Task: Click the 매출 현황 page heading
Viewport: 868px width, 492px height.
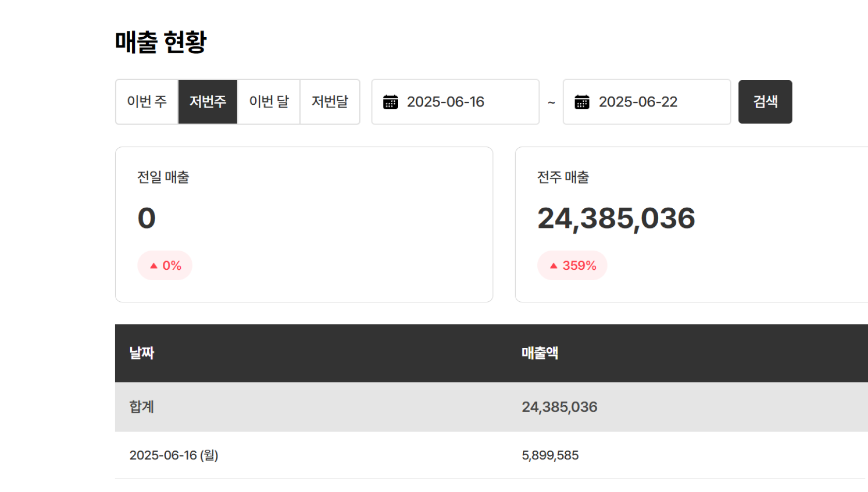Action: tap(161, 42)
